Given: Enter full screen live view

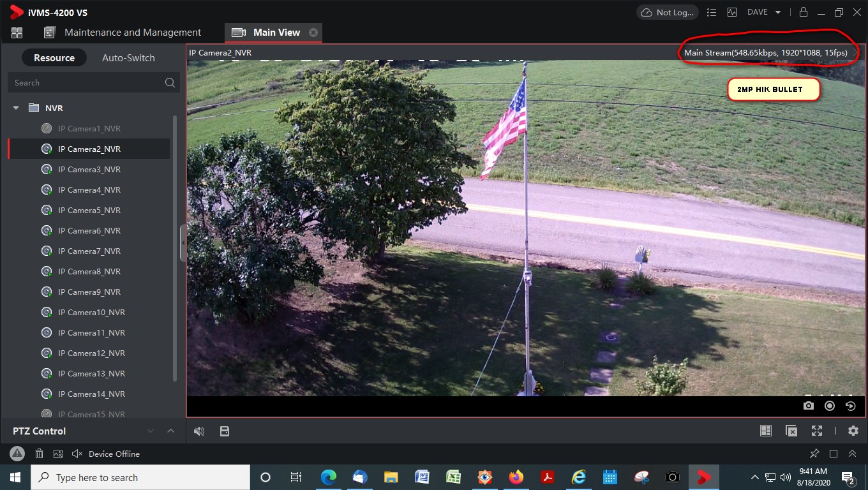Looking at the screenshot, I should tap(817, 431).
